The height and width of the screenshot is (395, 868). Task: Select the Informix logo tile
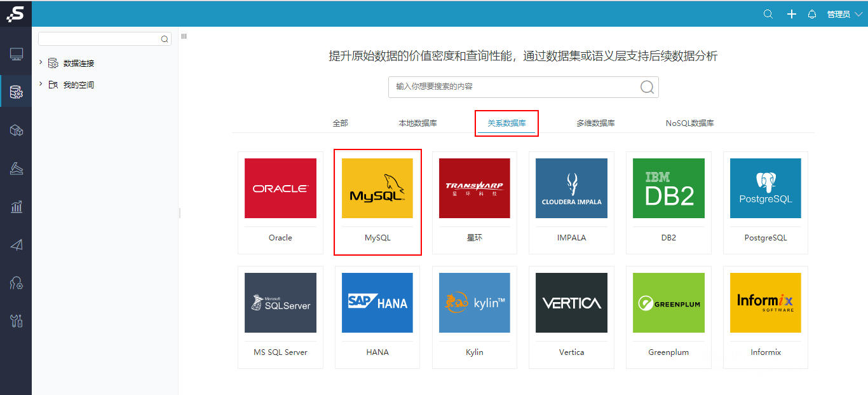pos(766,303)
